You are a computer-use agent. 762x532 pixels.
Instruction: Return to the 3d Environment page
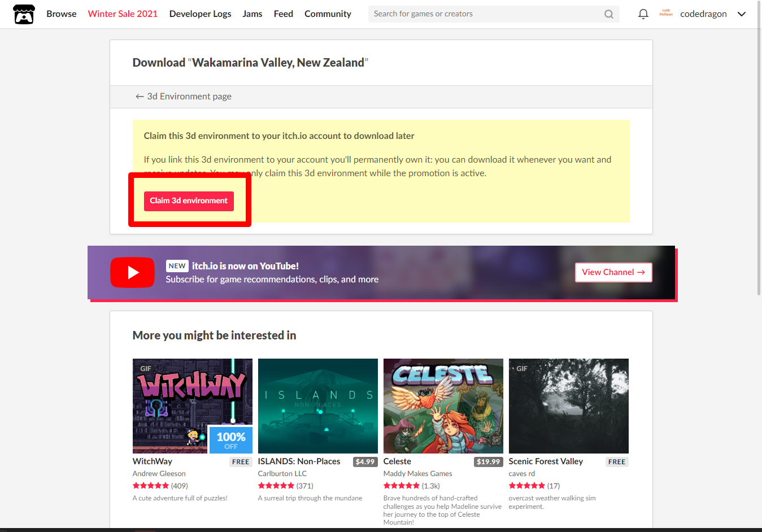pyautogui.click(x=183, y=97)
